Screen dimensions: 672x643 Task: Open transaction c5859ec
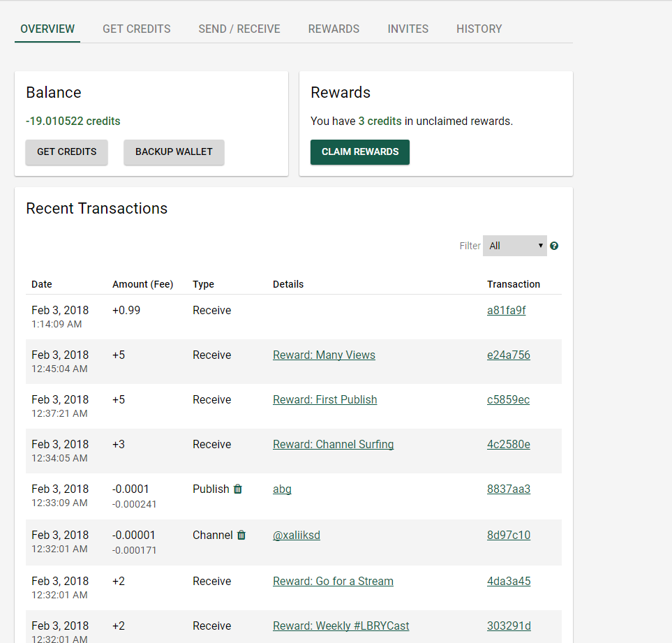click(x=508, y=399)
